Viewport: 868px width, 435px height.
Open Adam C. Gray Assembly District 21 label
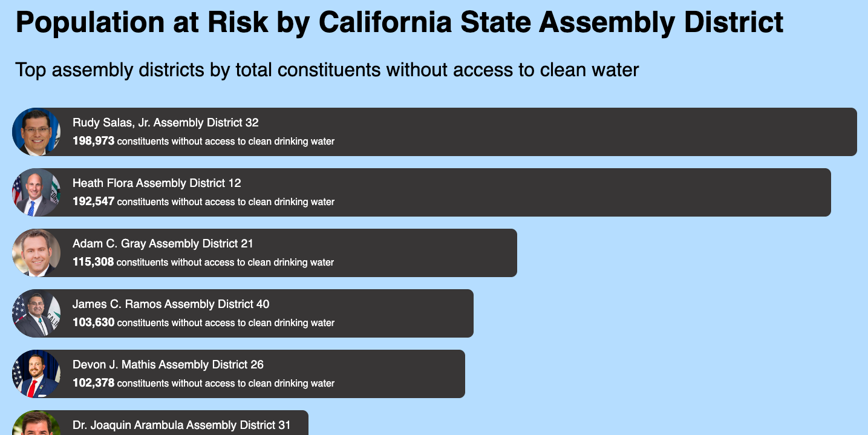pos(163,244)
